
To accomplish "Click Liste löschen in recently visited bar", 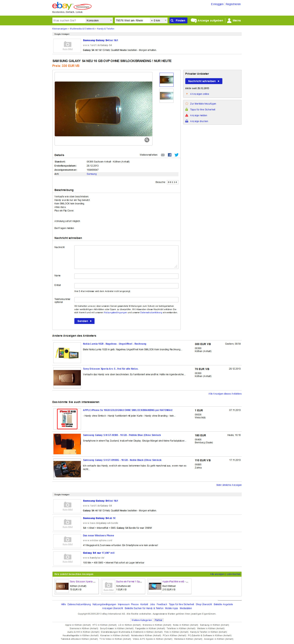I will click(x=233, y=574).
